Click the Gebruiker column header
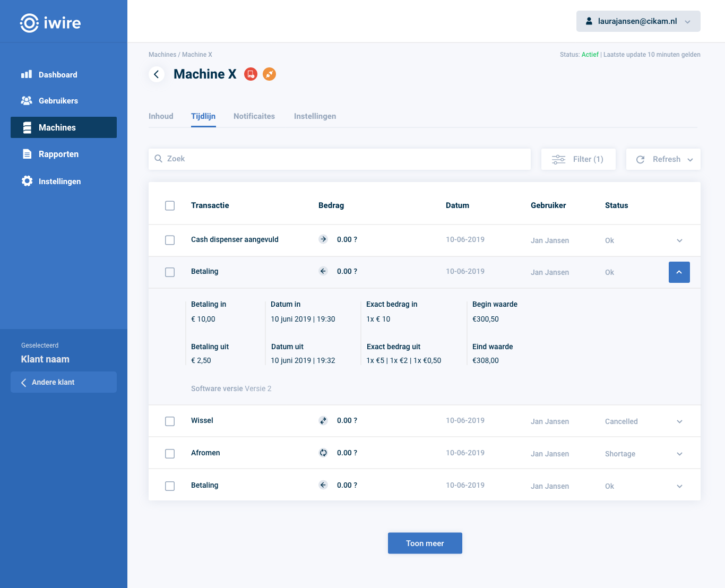Viewport: 725px width, 588px height. 548,205
